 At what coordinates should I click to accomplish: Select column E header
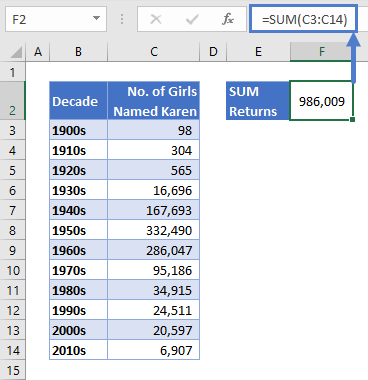pos(258,52)
